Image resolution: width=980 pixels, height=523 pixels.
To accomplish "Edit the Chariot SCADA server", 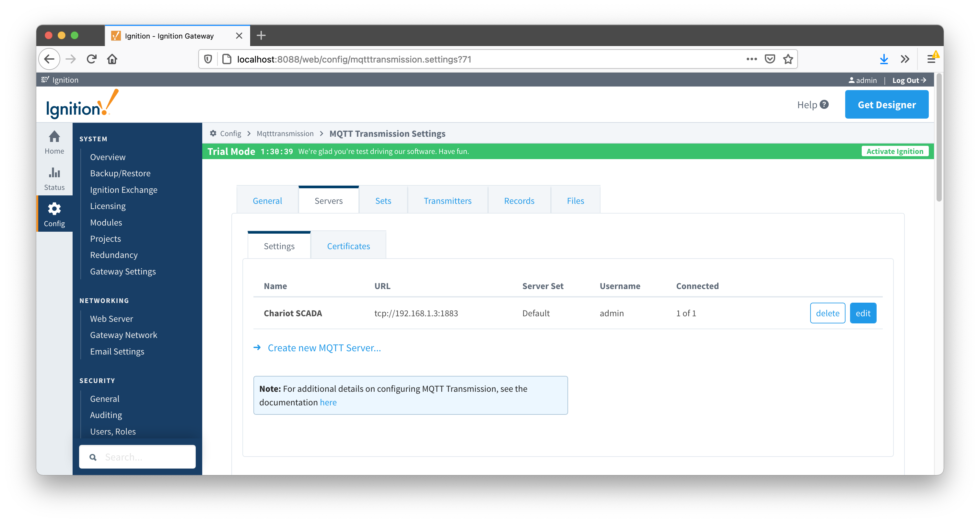I will (x=863, y=313).
